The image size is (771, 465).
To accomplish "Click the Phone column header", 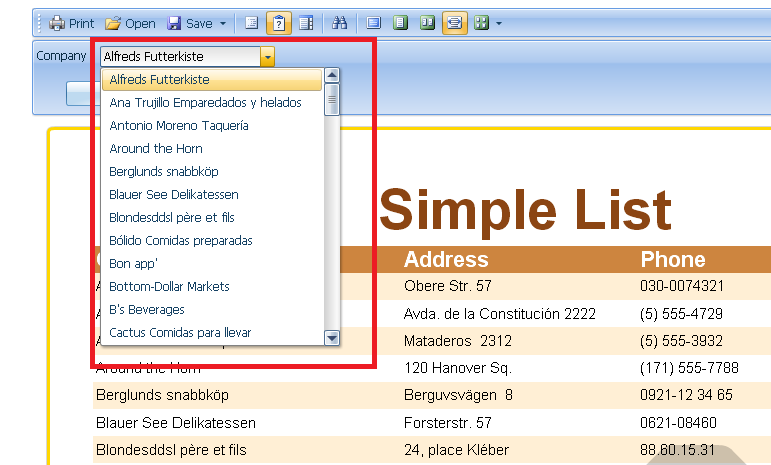I will pyautogui.click(x=673, y=260).
